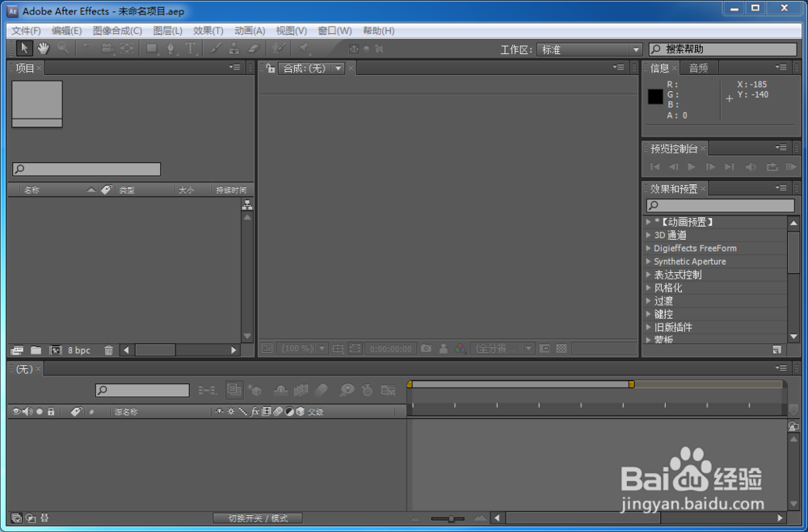The width and height of the screenshot is (808, 532).
Task: Select the Type text tool
Action: click(x=191, y=49)
